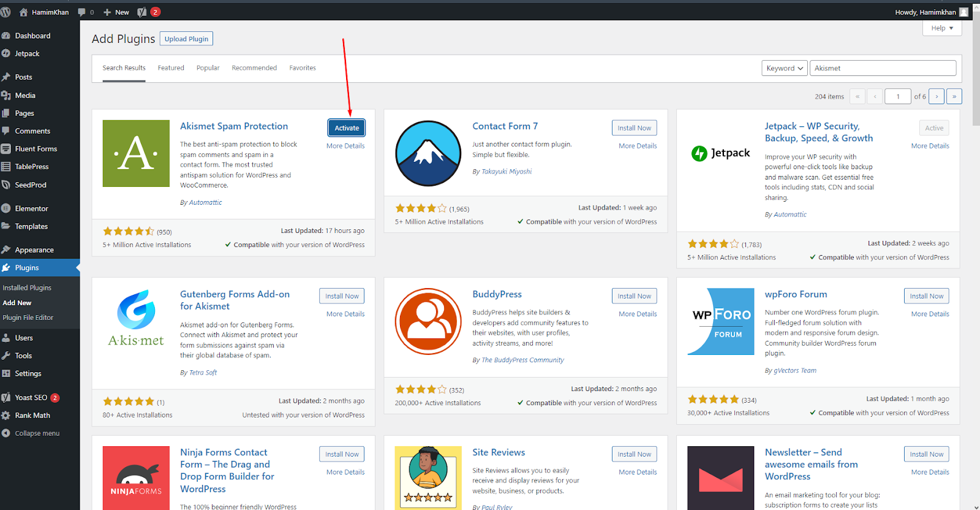The image size is (980, 510).
Task: Click the Upload Plugin button
Action: click(x=186, y=39)
